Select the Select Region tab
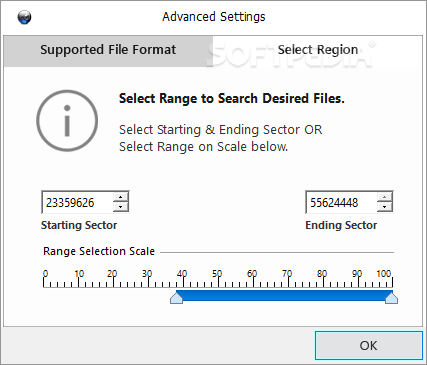 pos(318,50)
